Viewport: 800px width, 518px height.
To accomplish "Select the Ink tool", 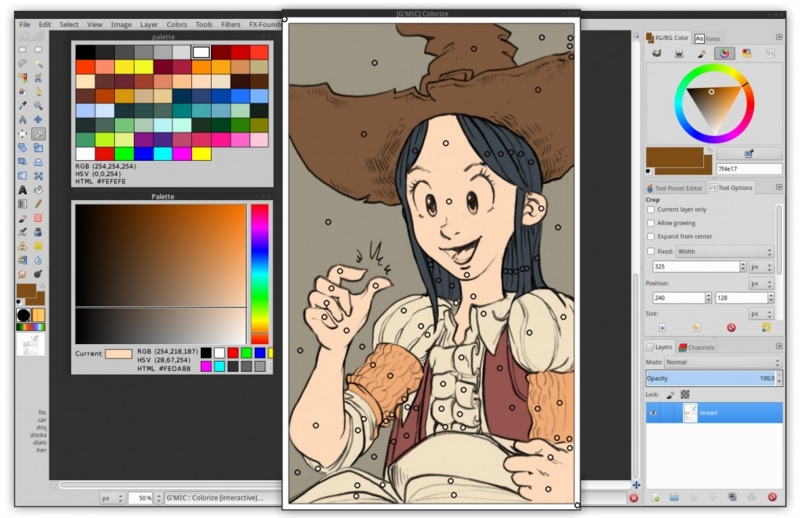I will pos(38,232).
